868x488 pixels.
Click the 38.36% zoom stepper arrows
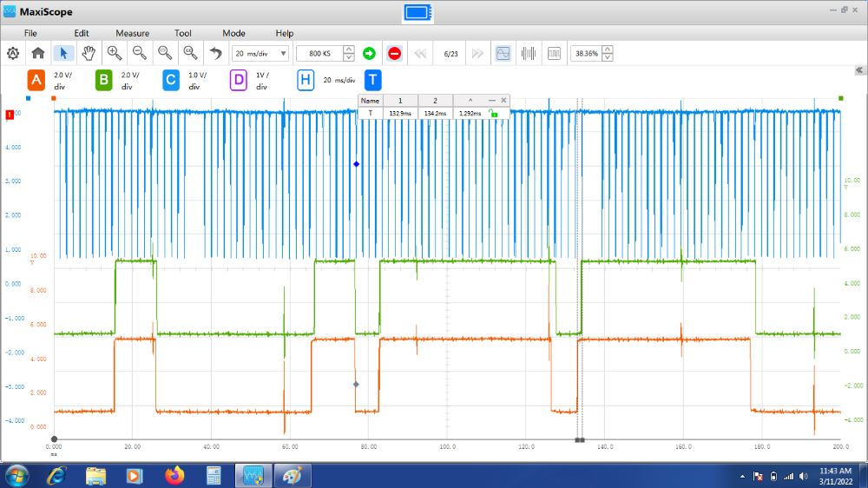606,53
